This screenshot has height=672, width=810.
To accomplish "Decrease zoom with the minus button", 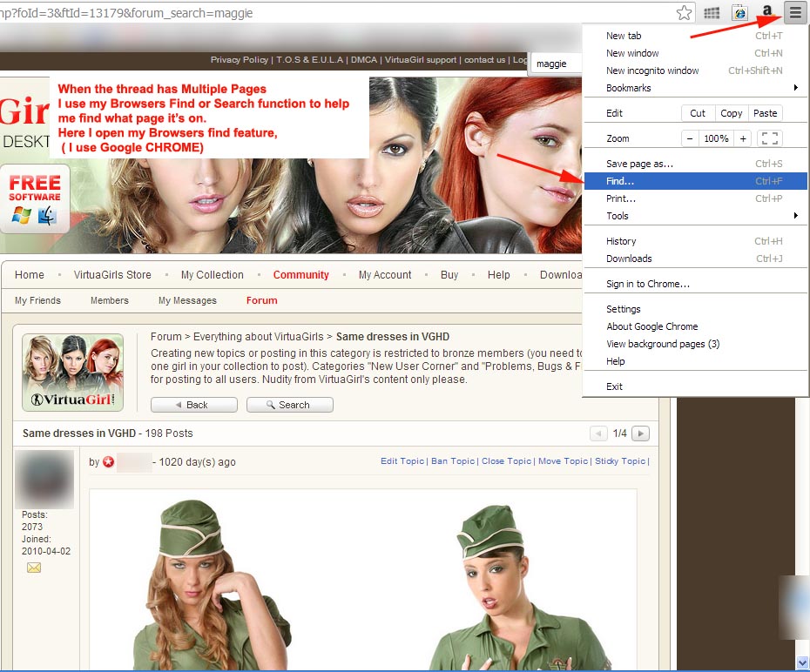I will 690,138.
